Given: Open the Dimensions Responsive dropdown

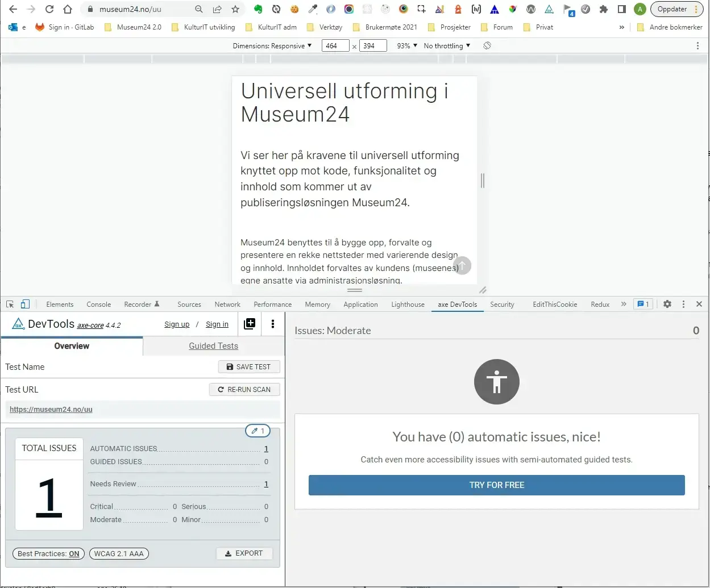Looking at the screenshot, I should click(272, 46).
